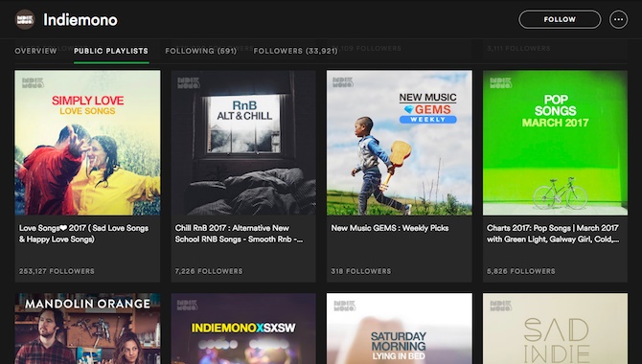This screenshot has width=642, height=364.
Task: Open the three-dot more options menu
Action: 618,19
